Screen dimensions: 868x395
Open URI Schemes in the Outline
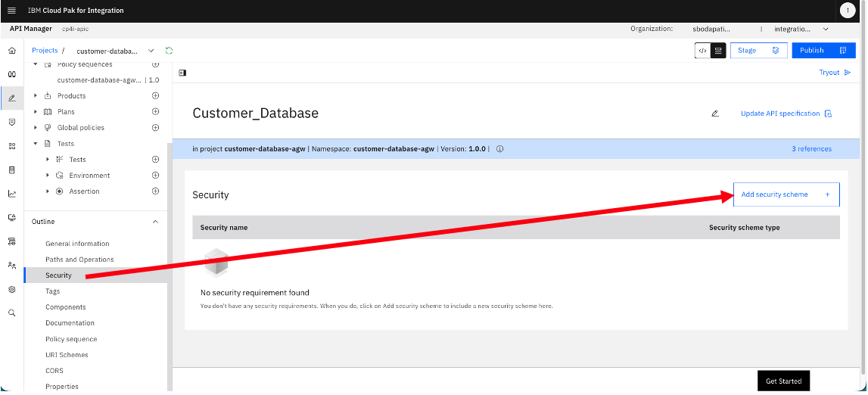67,355
